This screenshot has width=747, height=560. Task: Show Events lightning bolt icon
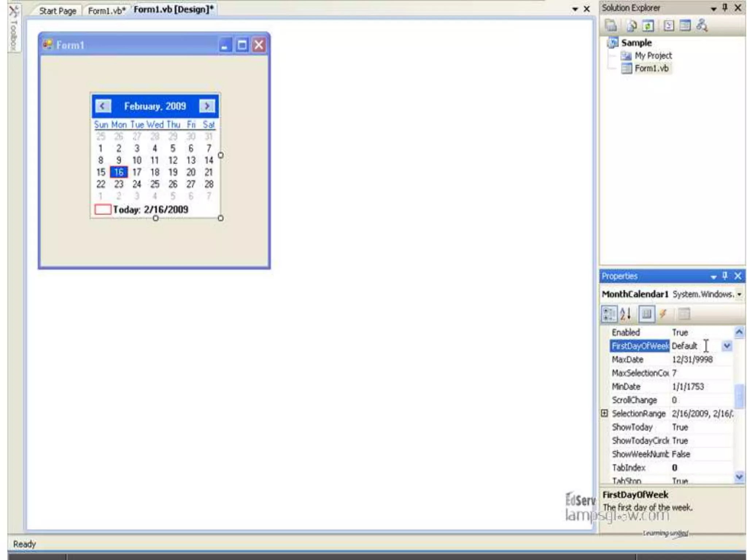coord(663,314)
